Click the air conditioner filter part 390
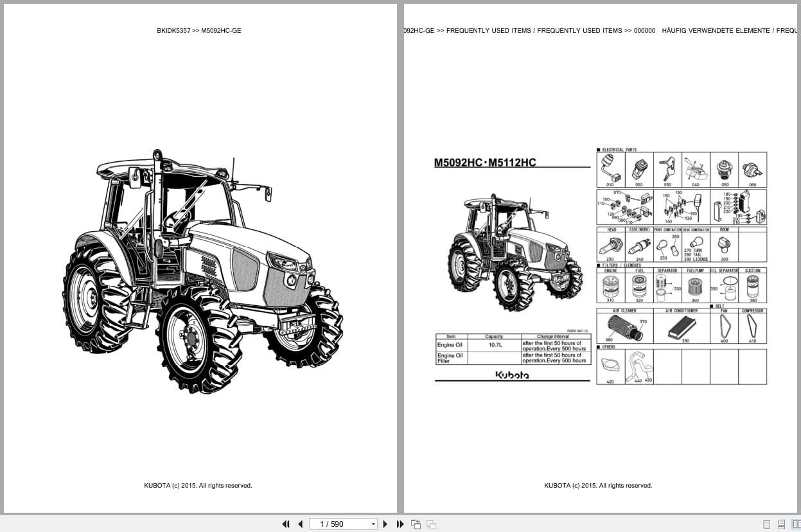Image resolution: width=801 pixels, height=532 pixels. click(682, 328)
